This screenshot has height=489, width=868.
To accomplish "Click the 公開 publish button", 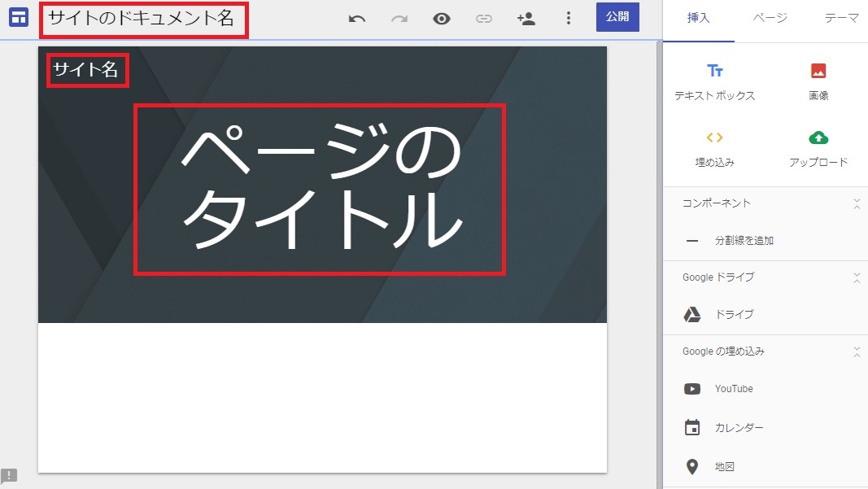I will 617,17.
